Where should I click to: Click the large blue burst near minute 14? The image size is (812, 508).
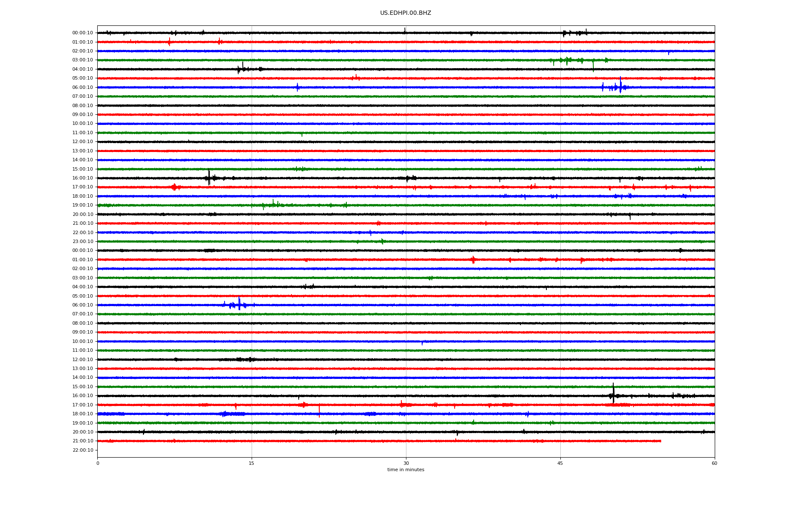(x=239, y=304)
